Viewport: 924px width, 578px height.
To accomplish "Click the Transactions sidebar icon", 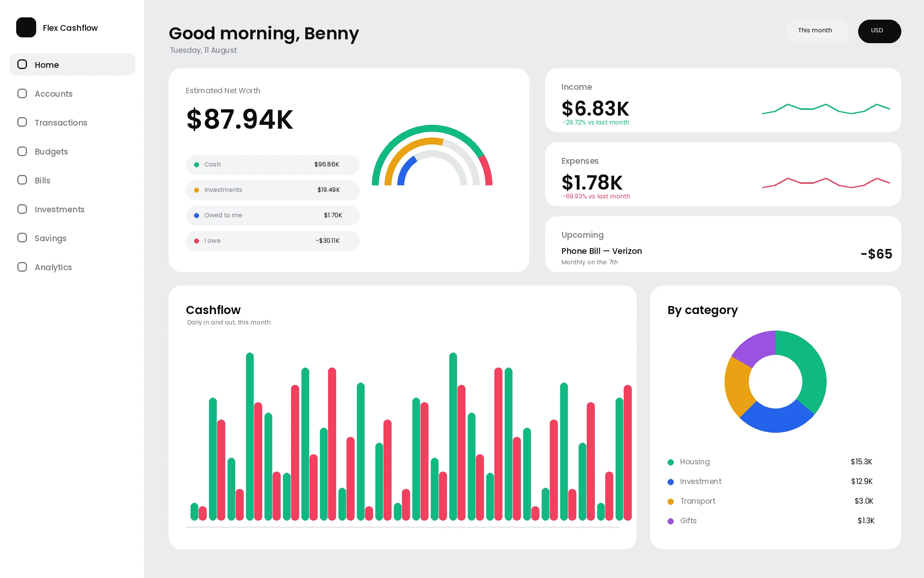I will (22, 122).
